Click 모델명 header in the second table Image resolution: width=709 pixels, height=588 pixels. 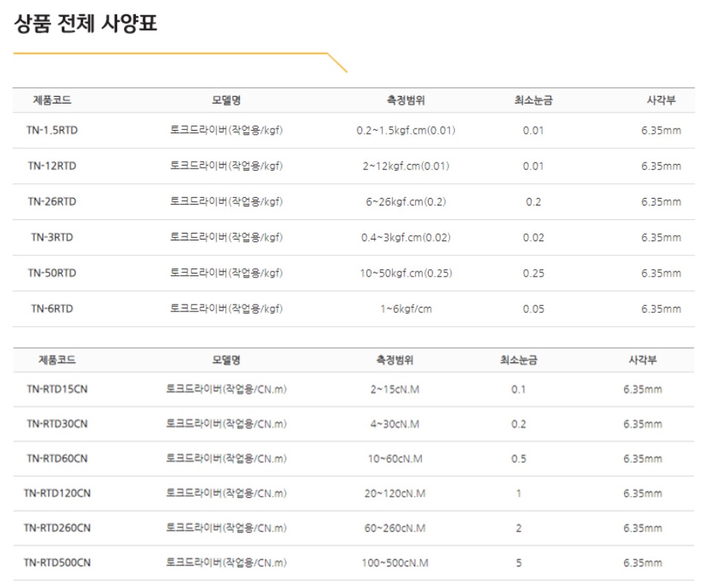[x=226, y=360]
